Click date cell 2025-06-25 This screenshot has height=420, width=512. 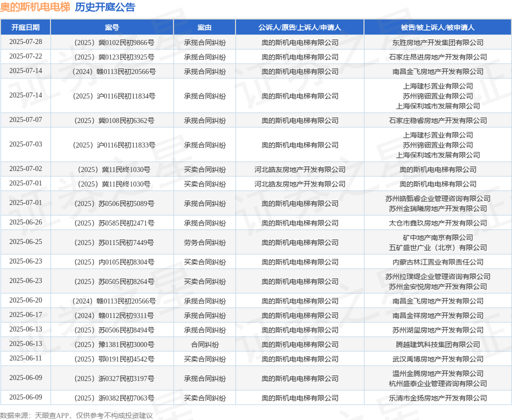(25, 241)
